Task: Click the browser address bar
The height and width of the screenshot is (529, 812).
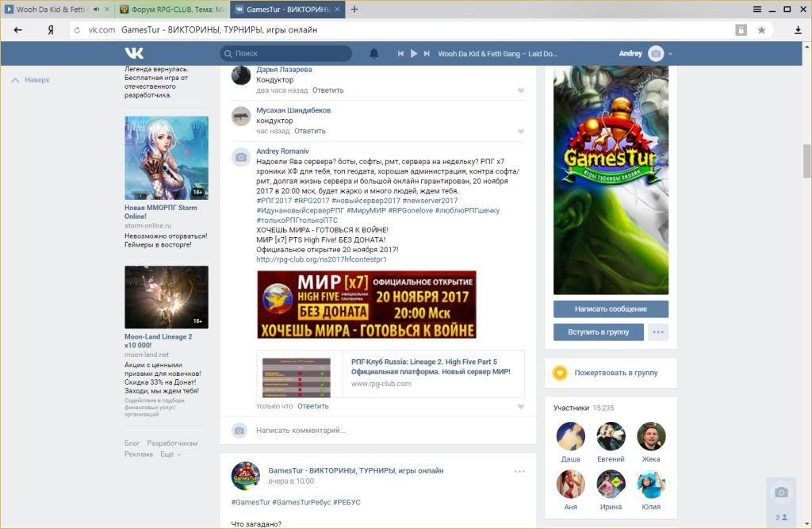Action: (399, 30)
